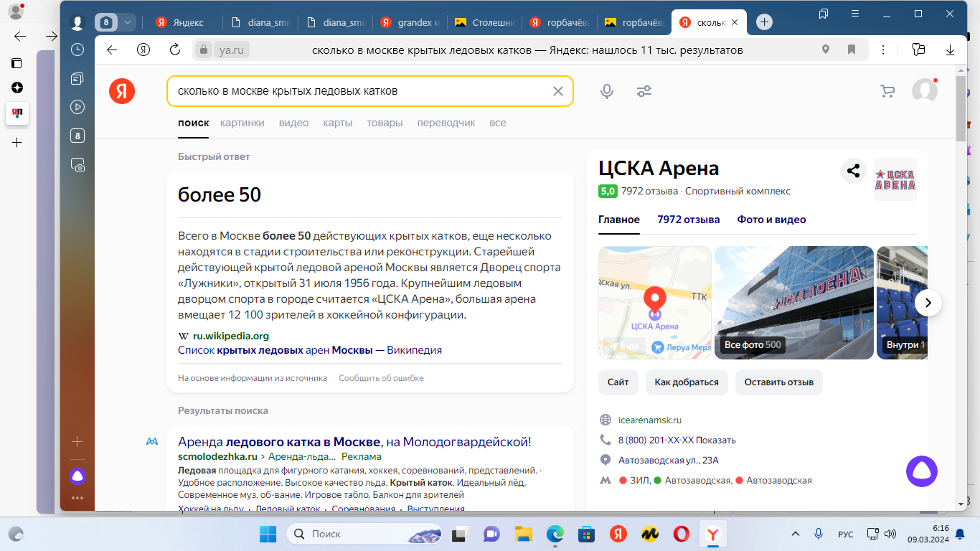Open the Yandex Browser hamburger menu
980x551 pixels.
854,14
